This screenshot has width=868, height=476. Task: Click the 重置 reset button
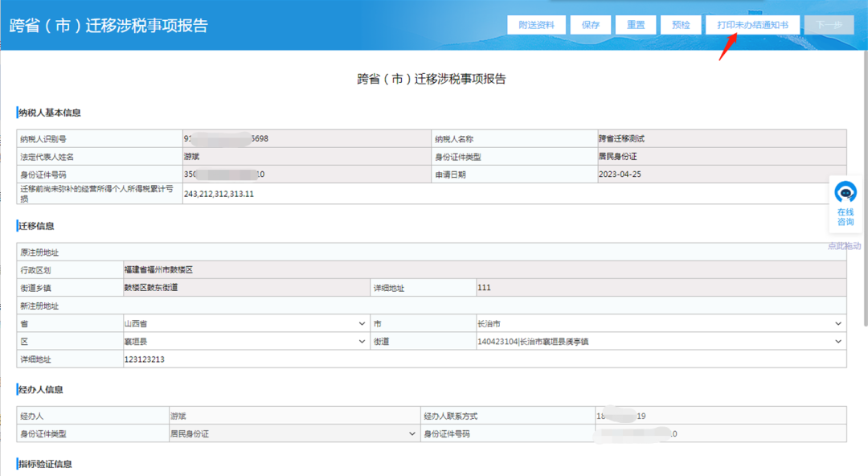point(636,25)
